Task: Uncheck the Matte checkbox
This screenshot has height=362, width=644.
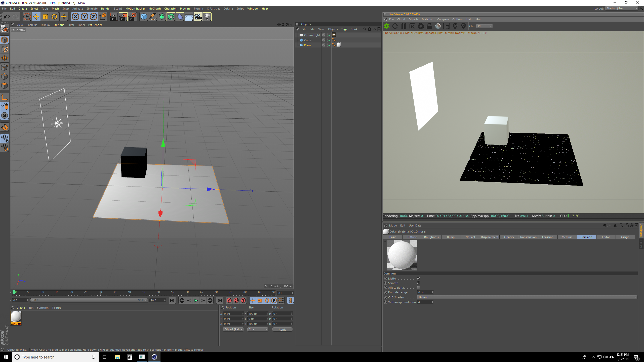Action: (418, 279)
